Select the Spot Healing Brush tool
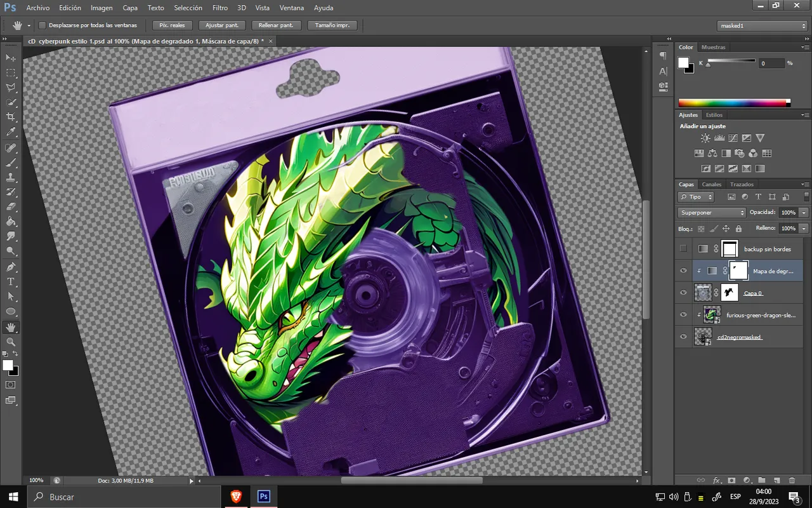This screenshot has width=812, height=508. pos(11,148)
